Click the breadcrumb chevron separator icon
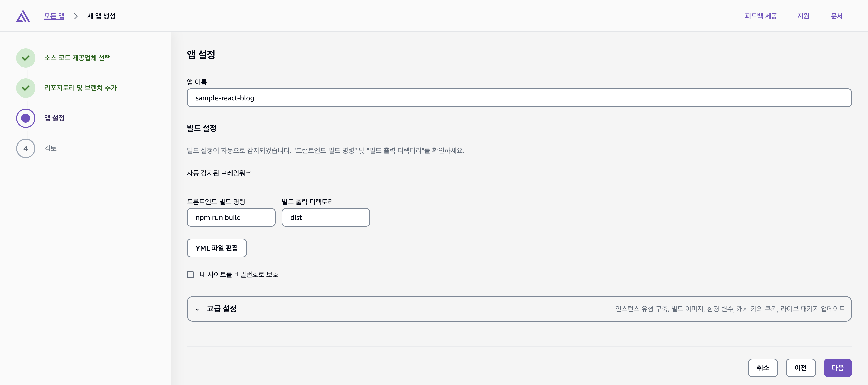The width and height of the screenshot is (868, 385). point(76,16)
